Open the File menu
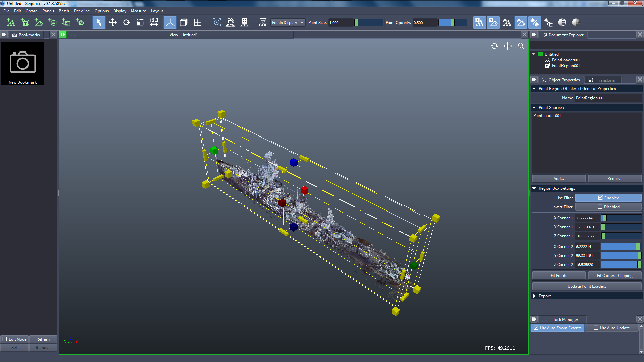The width and height of the screenshot is (644, 362). [x=6, y=11]
